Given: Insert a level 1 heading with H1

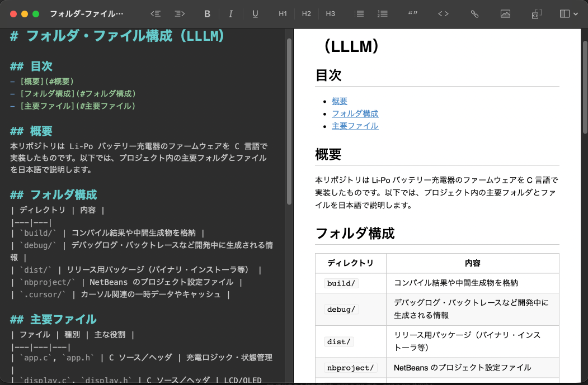Looking at the screenshot, I should pyautogui.click(x=283, y=14).
